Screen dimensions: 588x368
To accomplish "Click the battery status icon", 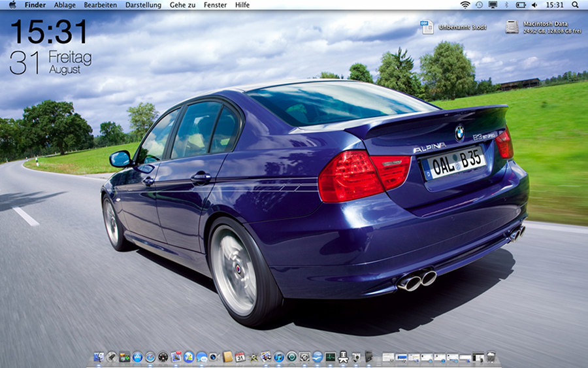I will click(x=521, y=5).
